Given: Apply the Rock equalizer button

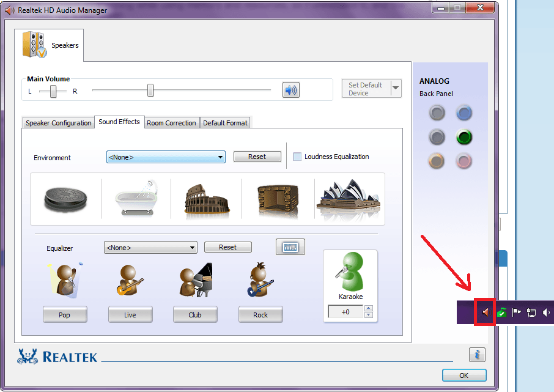Looking at the screenshot, I should (260, 314).
